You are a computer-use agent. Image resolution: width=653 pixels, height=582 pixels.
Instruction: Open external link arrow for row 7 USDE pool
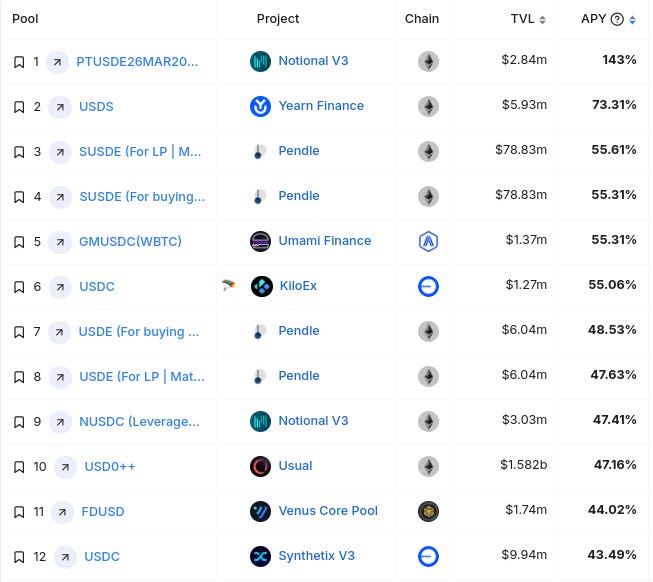[x=60, y=332]
